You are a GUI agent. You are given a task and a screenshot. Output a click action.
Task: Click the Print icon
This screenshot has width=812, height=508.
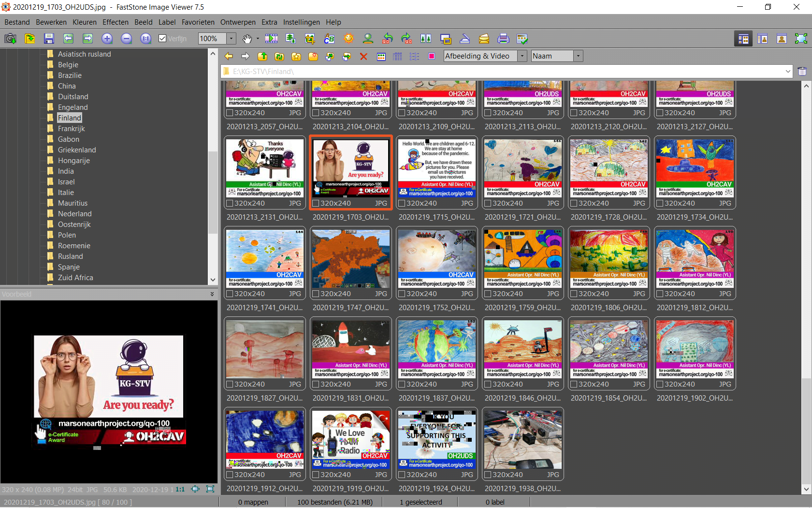[x=503, y=39]
